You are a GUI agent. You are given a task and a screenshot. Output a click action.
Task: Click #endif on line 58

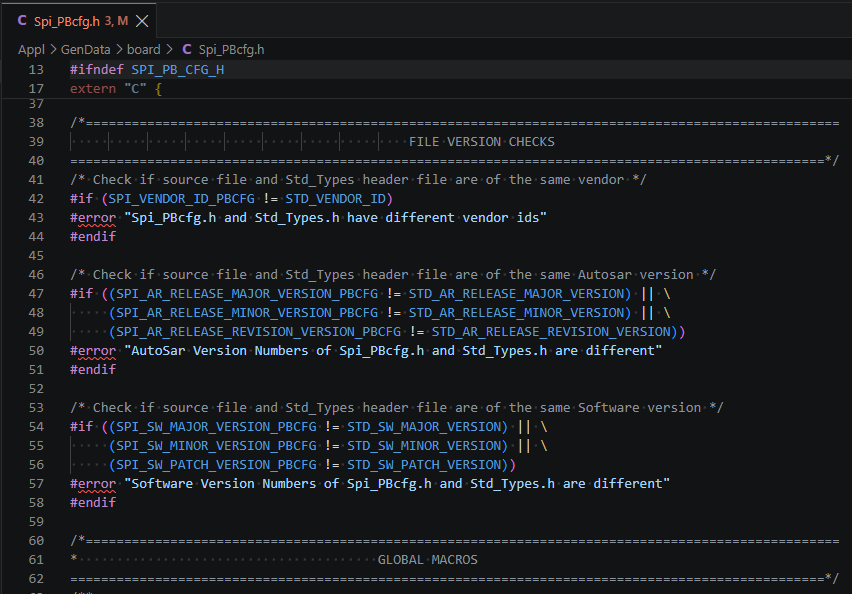tap(93, 503)
